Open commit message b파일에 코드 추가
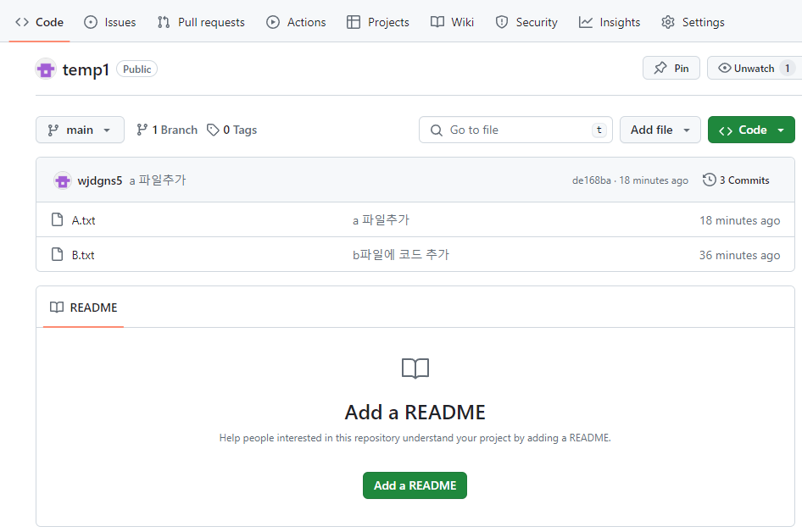The width and height of the screenshot is (802, 532). [400, 255]
